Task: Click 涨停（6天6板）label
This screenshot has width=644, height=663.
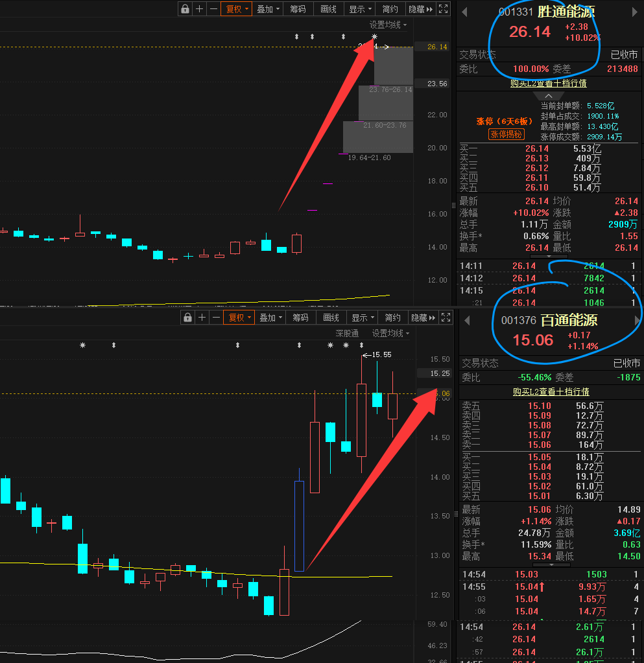Action: 505,121
